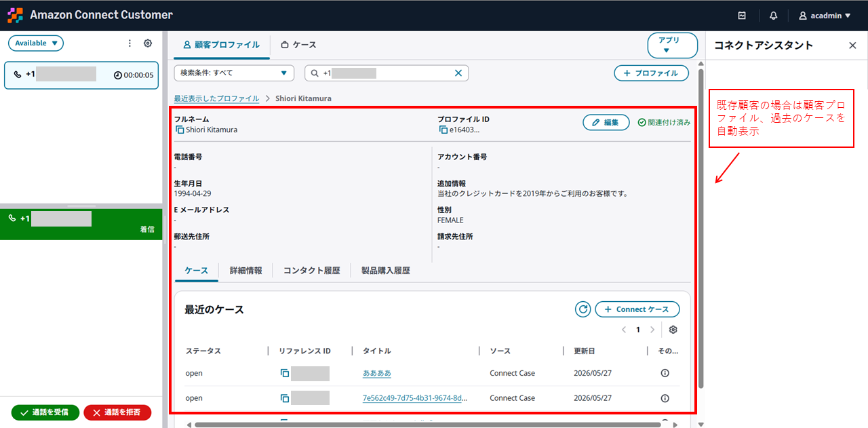Image resolution: width=868 pixels, height=428 pixels.
Task: Open the アプリ dropdown
Action: point(673,45)
